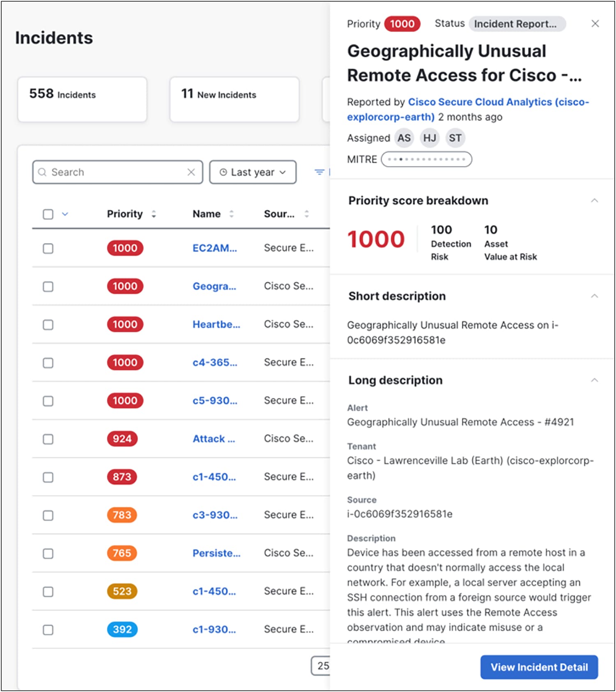The width and height of the screenshot is (616, 692).
Task: Click the ST assignee avatar
Action: point(455,138)
